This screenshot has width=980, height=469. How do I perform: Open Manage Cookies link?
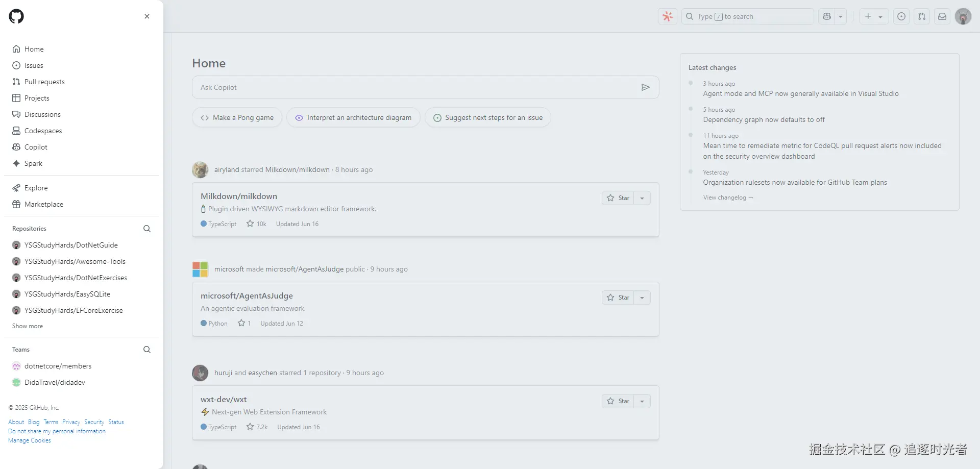coord(30,440)
